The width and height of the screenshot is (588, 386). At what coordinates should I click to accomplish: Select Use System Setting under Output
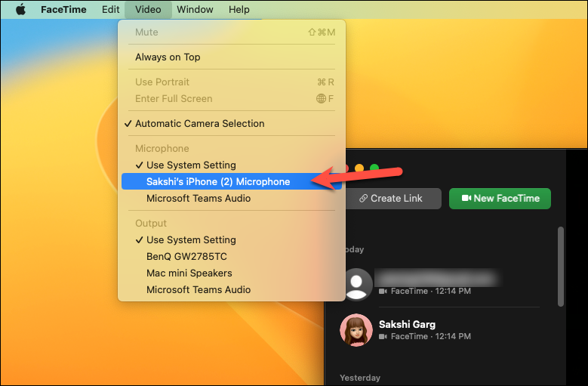click(232, 239)
